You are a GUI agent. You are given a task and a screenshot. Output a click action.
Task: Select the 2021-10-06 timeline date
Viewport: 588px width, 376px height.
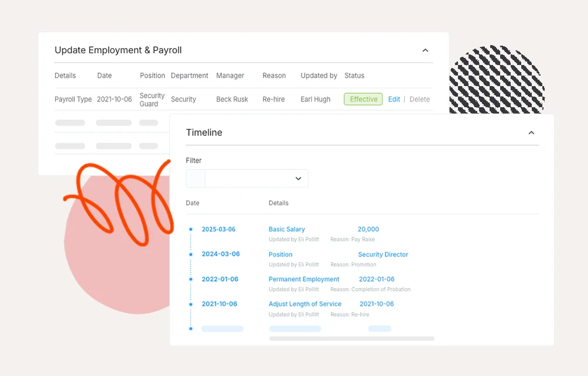tap(219, 304)
